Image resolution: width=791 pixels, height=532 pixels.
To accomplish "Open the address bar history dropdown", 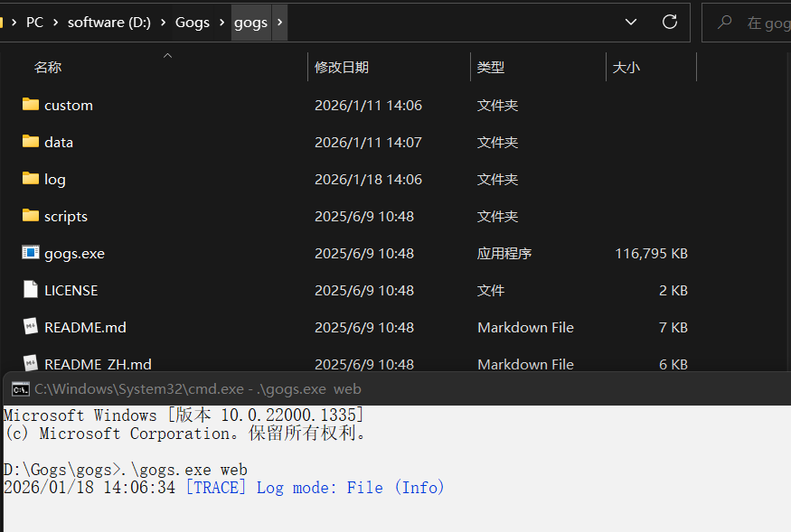I will pyautogui.click(x=631, y=22).
